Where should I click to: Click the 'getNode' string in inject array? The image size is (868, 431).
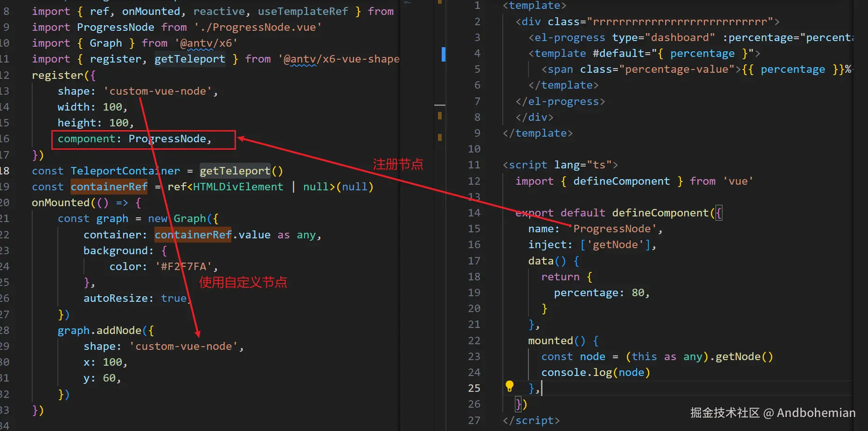tap(615, 244)
